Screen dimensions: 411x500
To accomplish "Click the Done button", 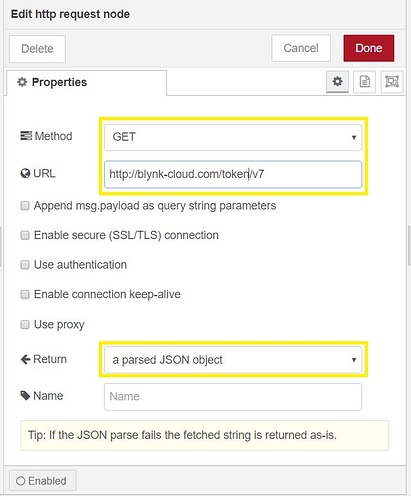I will click(x=369, y=48).
